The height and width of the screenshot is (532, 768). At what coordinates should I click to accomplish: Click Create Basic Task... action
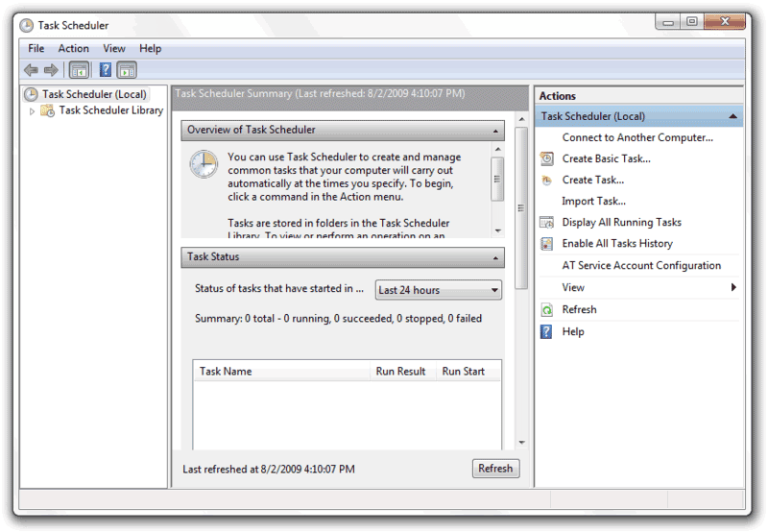607,158
